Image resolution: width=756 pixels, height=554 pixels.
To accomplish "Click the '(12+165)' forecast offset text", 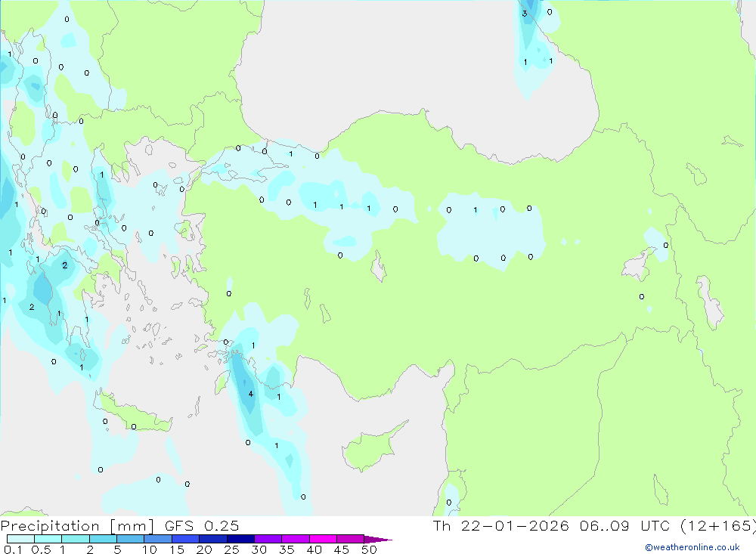I will [717, 526].
